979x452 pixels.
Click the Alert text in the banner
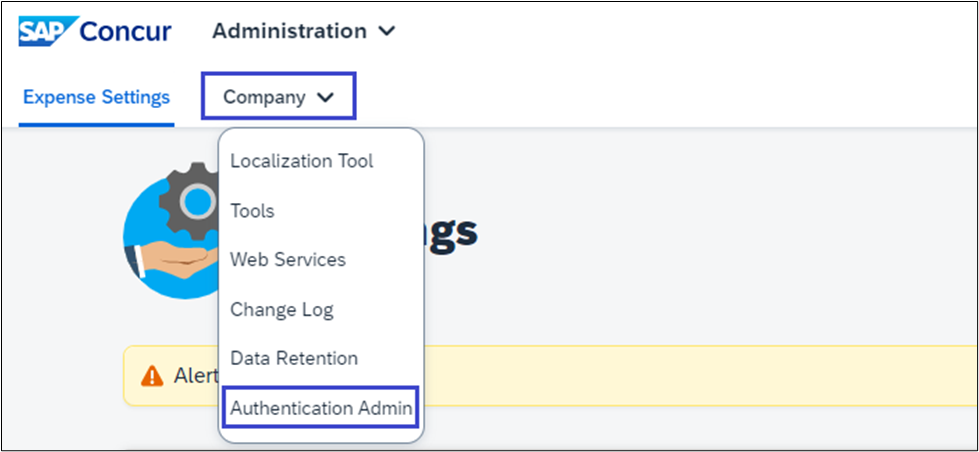point(192,376)
